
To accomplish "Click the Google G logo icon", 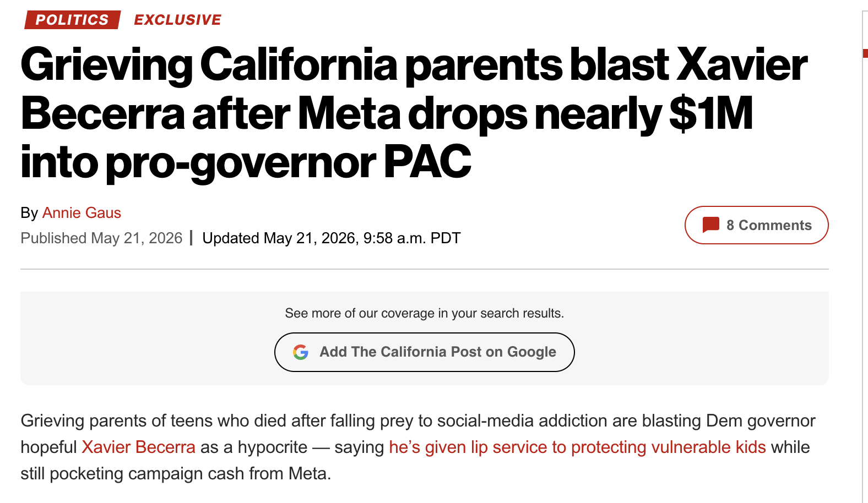I will 301,352.
